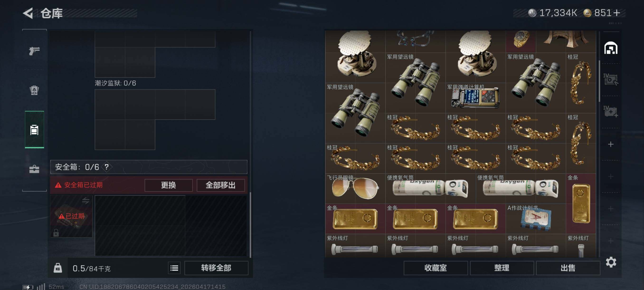Click the 安全箱 question mark help icon
Screen dimensions: 644x290
(107, 167)
